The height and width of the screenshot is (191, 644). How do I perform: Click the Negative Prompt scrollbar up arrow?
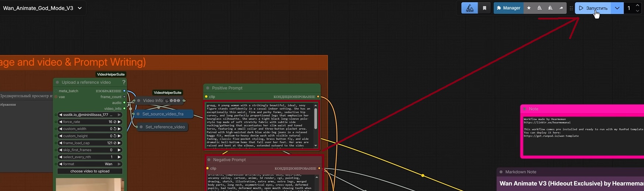(317, 177)
